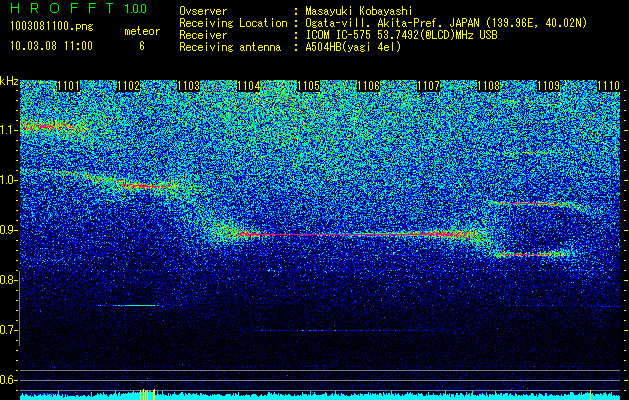Click the red echo near 1.1 kHz at 1101
The width and height of the screenshot is (629, 400).
point(48,127)
